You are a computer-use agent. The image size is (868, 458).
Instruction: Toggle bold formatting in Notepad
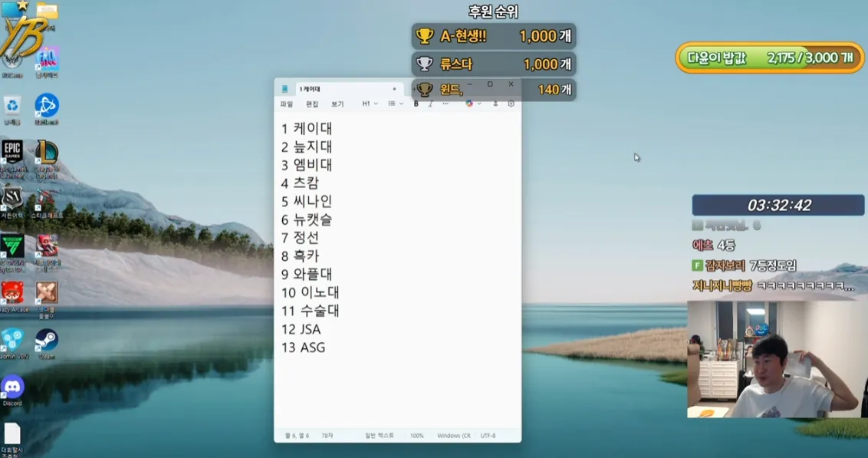[416, 104]
